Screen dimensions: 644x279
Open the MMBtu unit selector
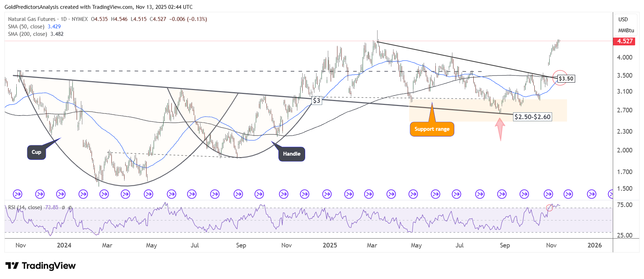(626, 30)
